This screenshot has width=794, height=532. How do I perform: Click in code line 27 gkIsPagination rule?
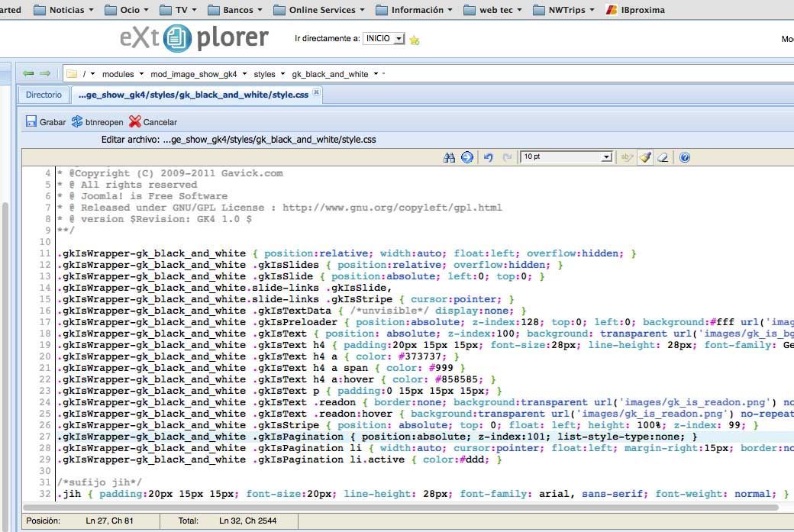point(377,437)
